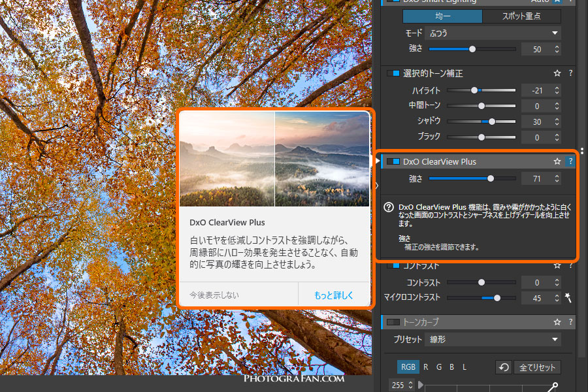
Task: Step the 中間トーン value spinner
Action: point(557,106)
